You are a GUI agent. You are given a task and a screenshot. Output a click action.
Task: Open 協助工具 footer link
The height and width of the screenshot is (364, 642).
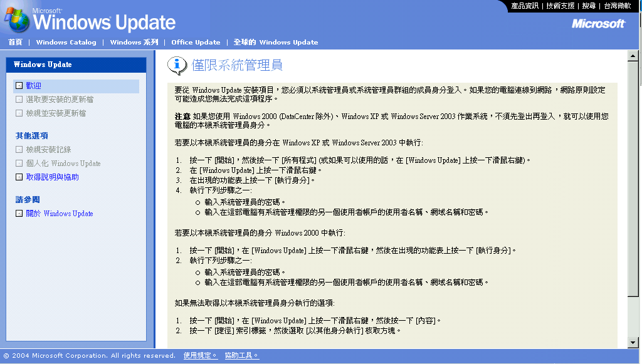click(241, 355)
